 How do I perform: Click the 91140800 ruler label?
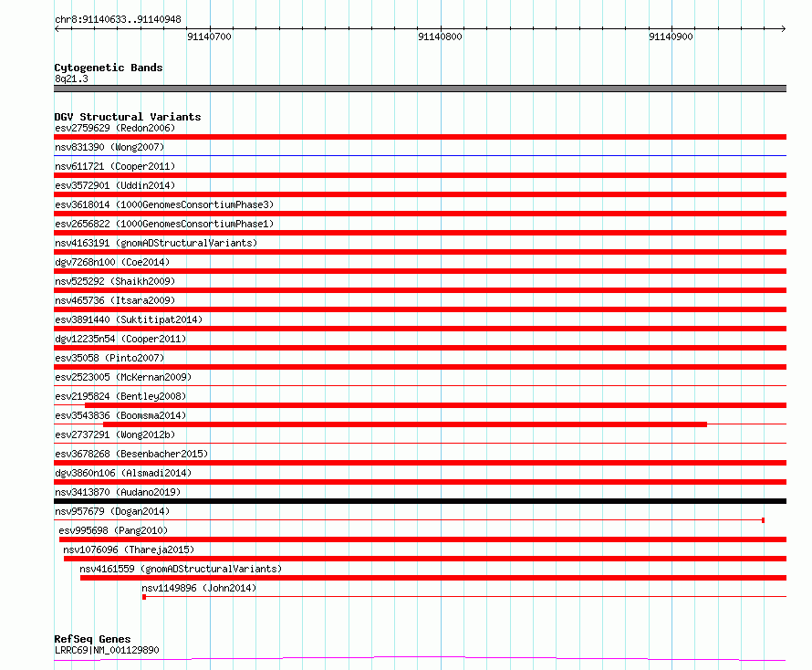[440, 37]
